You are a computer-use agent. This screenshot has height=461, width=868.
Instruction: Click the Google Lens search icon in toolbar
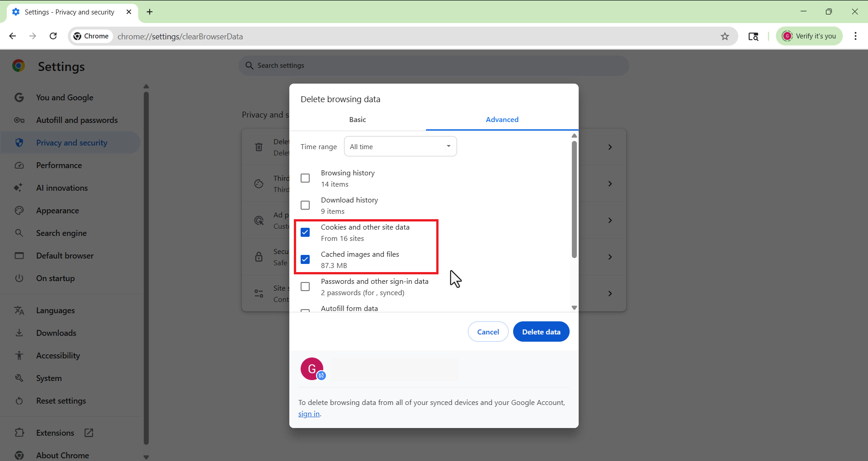[x=753, y=37]
